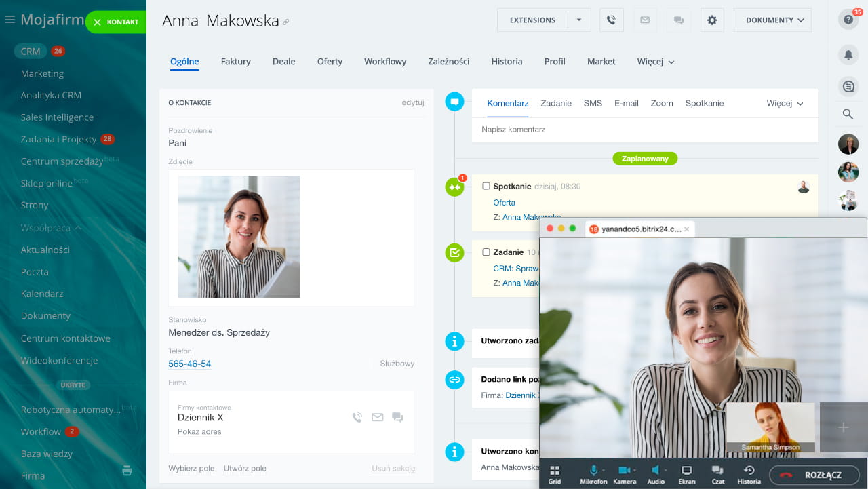Image resolution: width=868 pixels, height=489 pixels.
Task: Open Czat in video call toolbar
Action: tap(717, 473)
